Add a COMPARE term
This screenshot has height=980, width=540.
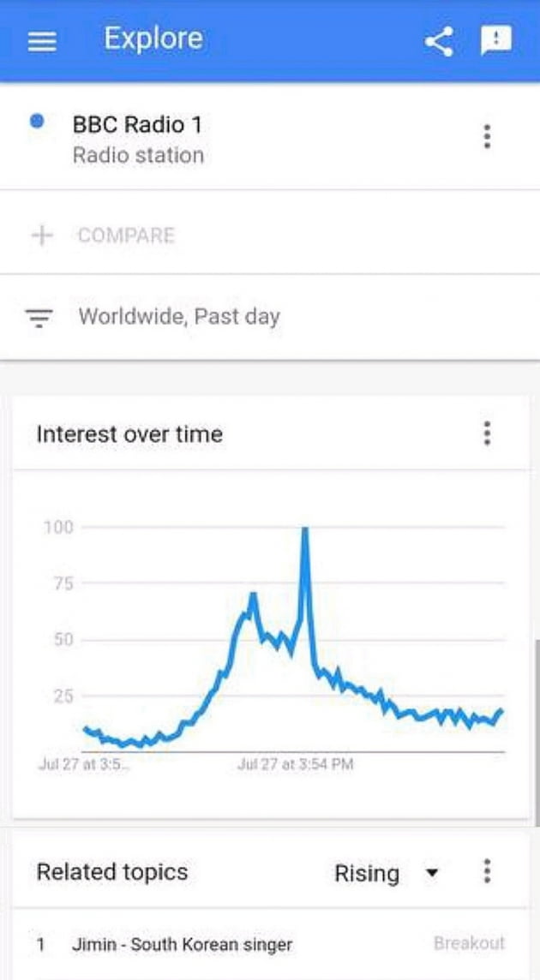point(126,236)
